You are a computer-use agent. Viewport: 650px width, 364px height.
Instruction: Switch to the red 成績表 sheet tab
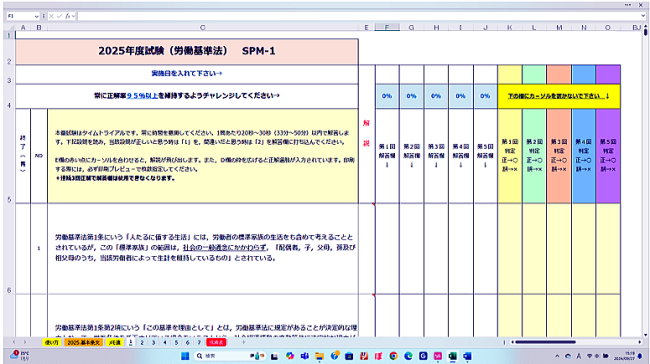pos(216,342)
